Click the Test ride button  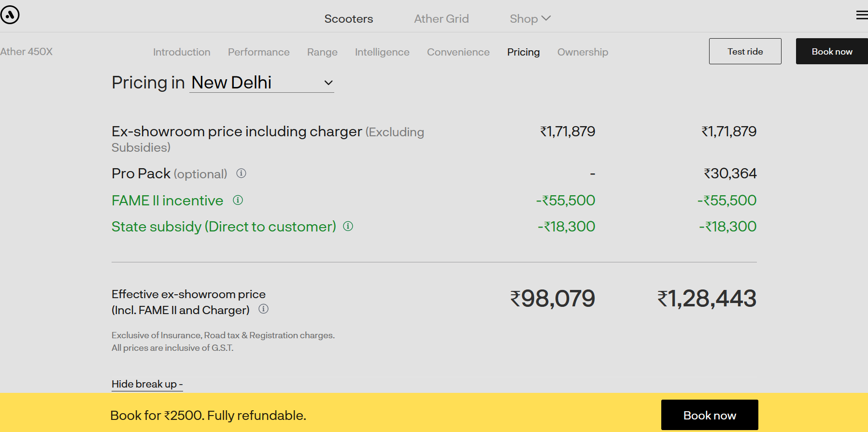point(745,51)
